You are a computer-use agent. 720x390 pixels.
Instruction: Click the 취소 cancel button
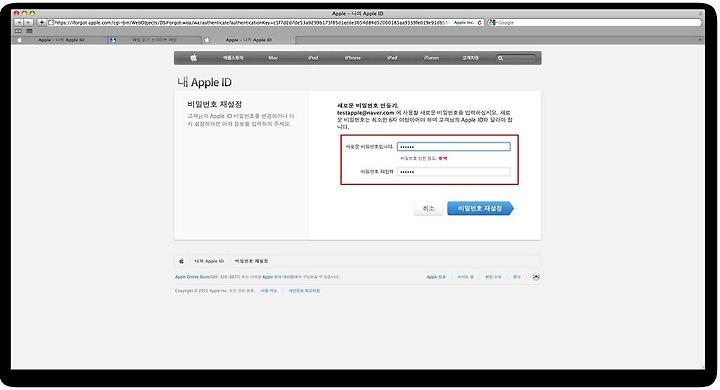428,209
